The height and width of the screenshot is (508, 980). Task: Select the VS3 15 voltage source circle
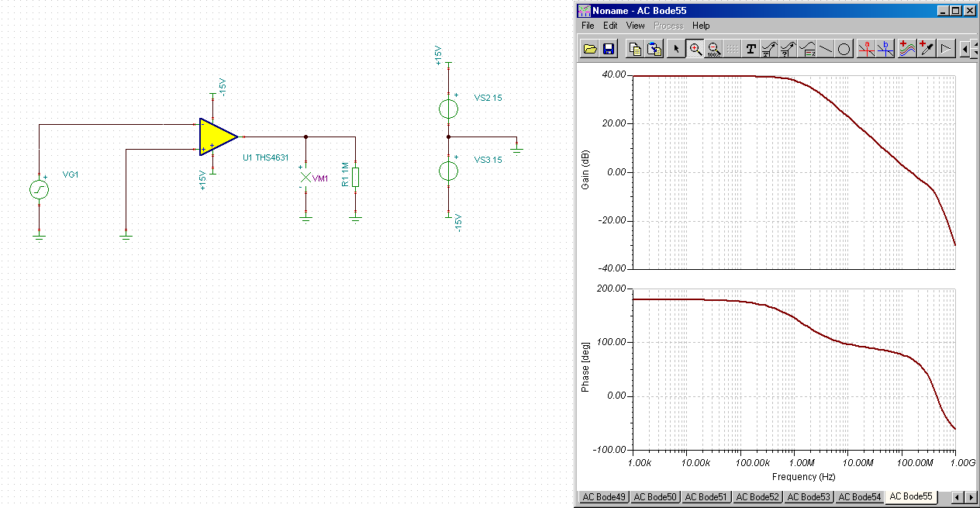click(448, 171)
